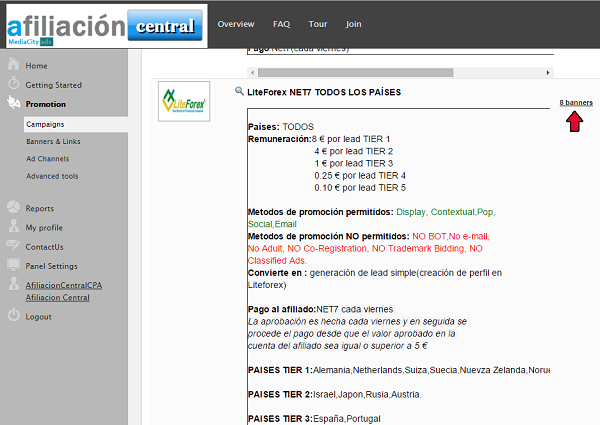Screen dimensions: 600x425
Task: Go to Home in sidebar
Action: pyautogui.click(x=36, y=66)
